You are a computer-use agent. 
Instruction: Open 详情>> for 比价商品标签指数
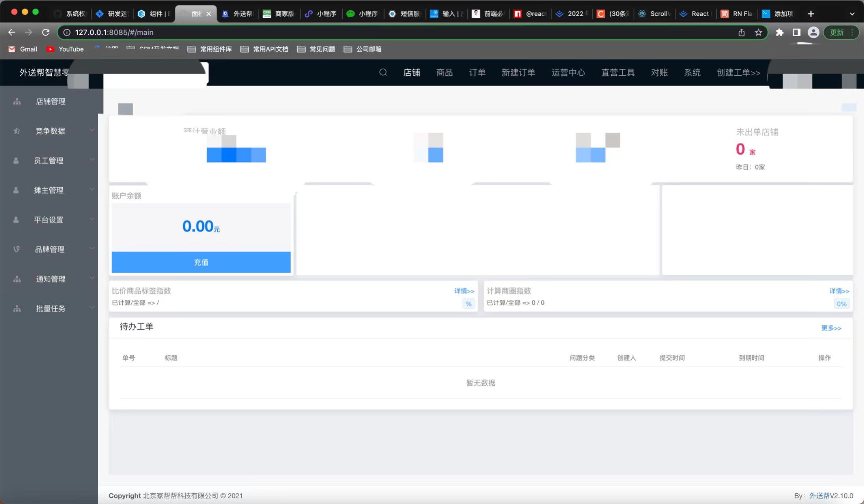pyautogui.click(x=464, y=291)
